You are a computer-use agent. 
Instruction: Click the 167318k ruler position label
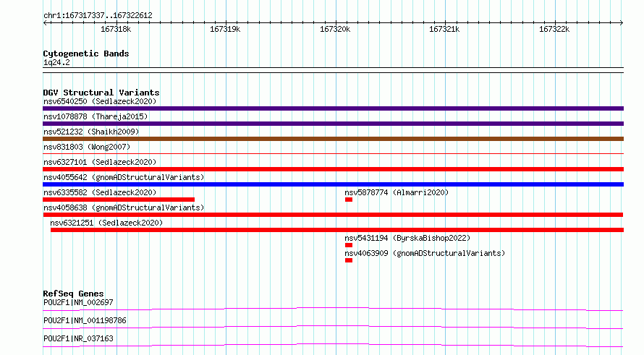116,30
